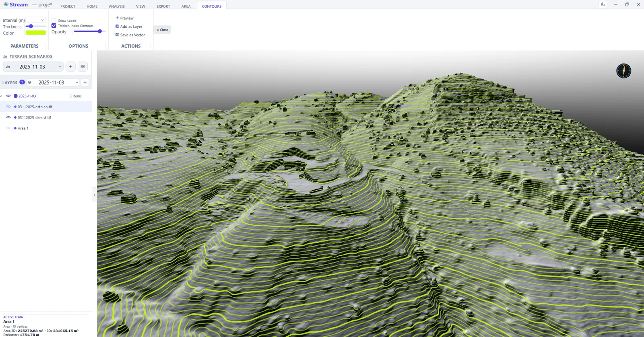Switch to the VIEW tab
This screenshot has width=644, height=337.
coord(140,6)
